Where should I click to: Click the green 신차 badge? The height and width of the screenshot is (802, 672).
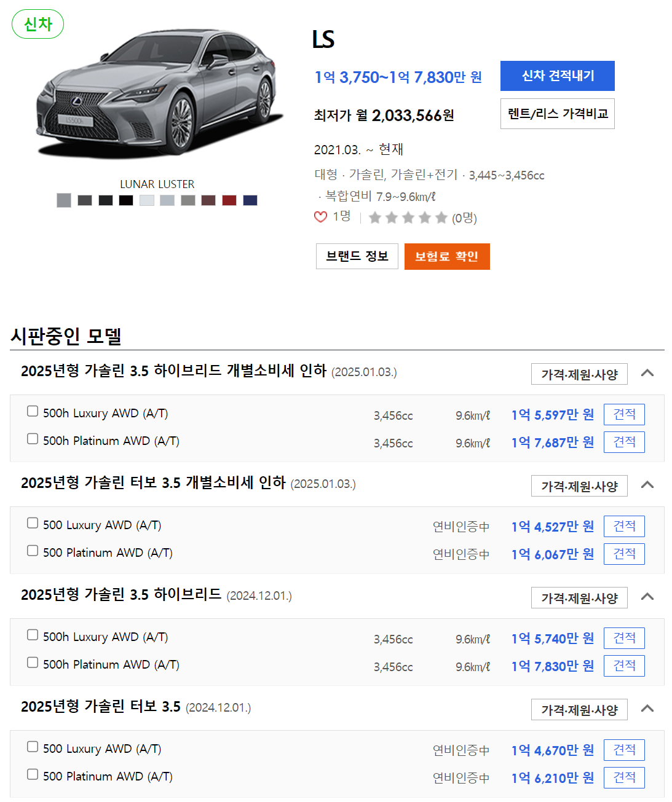38,24
